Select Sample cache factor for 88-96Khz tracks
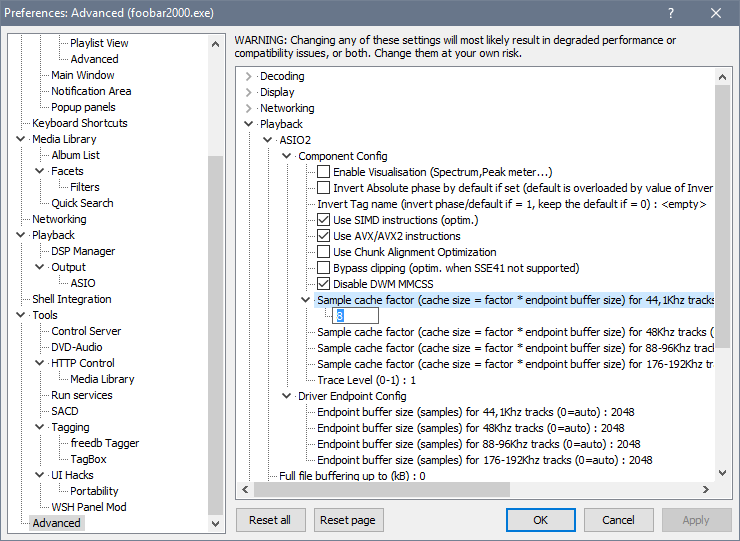The image size is (740, 541). [x=515, y=348]
